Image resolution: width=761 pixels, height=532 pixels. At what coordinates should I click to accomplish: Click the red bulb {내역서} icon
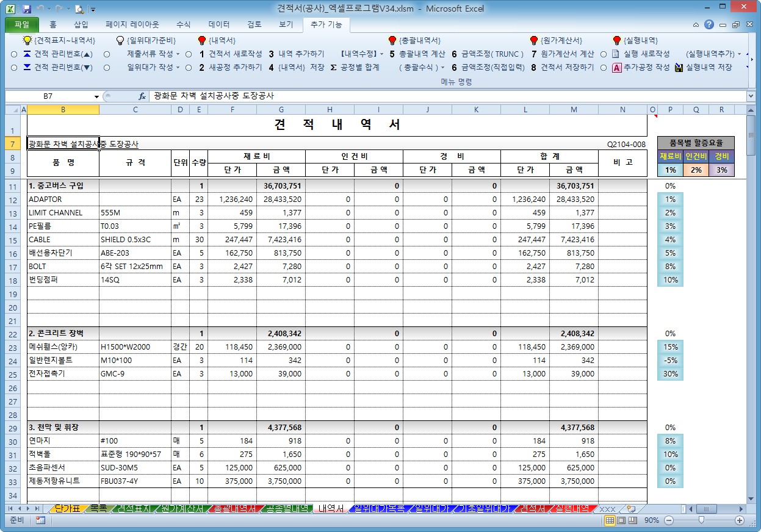tap(202, 40)
